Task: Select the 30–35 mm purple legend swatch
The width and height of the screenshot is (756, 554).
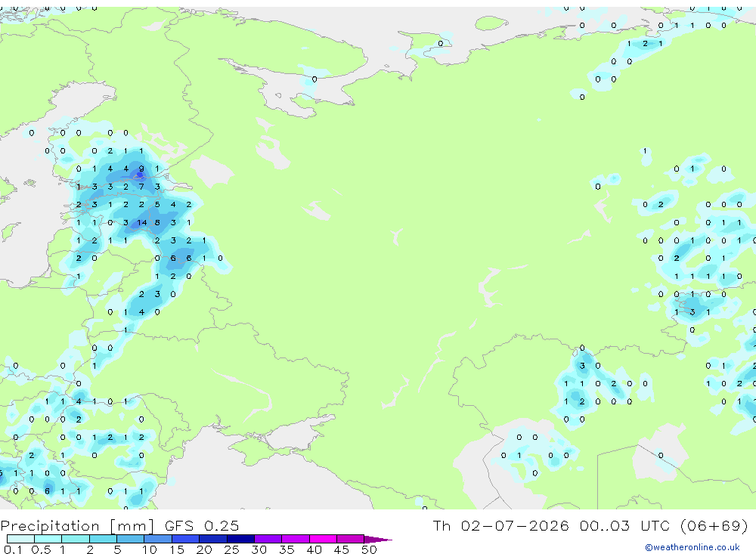Action: tap(268, 539)
